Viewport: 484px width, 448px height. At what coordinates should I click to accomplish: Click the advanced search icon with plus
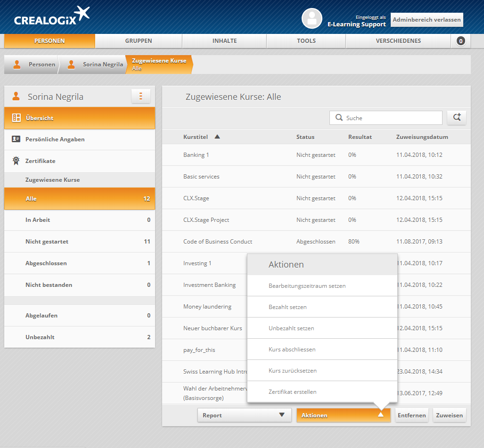coord(456,118)
